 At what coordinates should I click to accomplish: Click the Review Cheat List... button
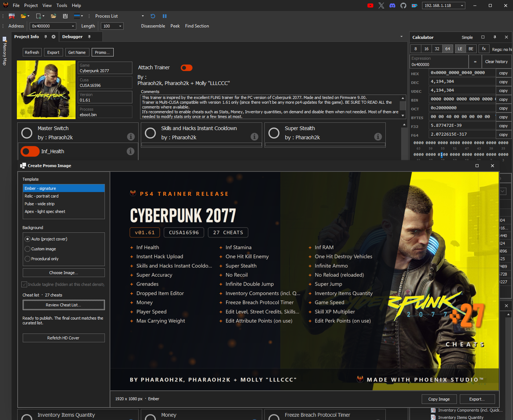(x=63, y=305)
